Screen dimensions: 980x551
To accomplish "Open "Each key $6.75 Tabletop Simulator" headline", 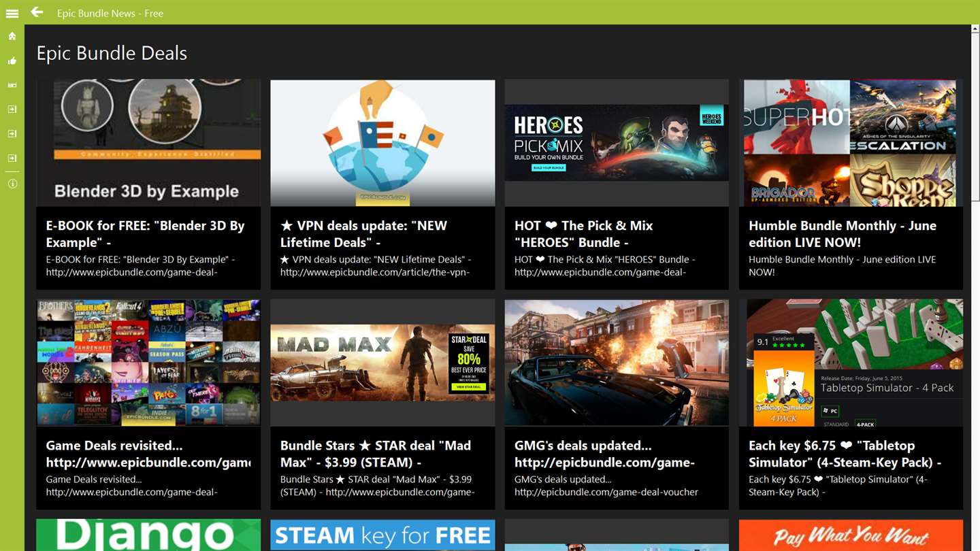I will coord(845,454).
